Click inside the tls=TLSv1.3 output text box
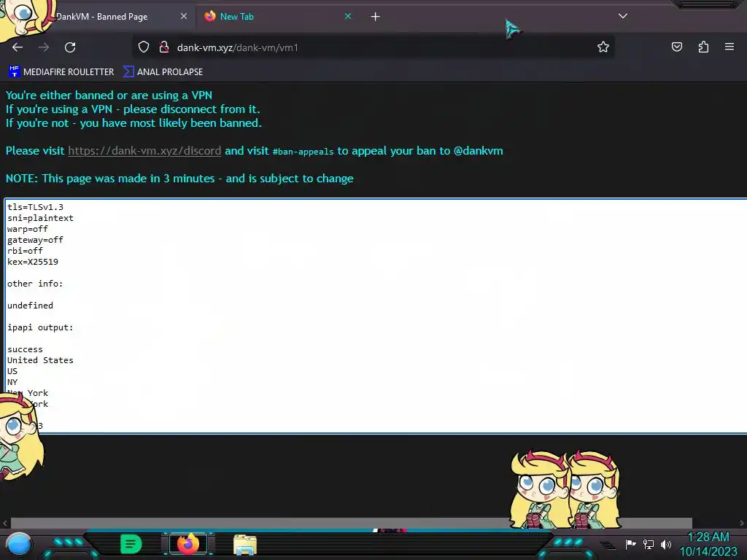The height and width of the screenshot is (560, 747). [x=376, y=316]
